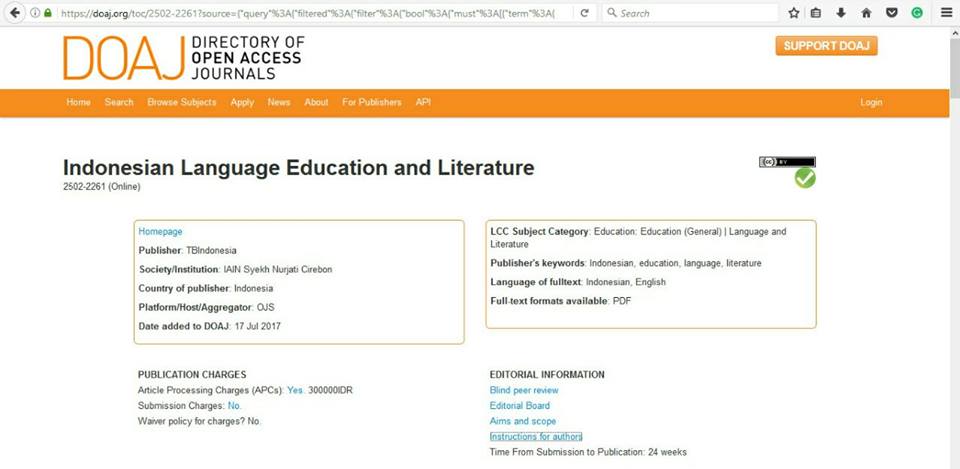Image resolution: width=960 pixels, height=469 pixels.
Task: Click the Yes link for Article Processing Charges
Action: click(296, 390)
